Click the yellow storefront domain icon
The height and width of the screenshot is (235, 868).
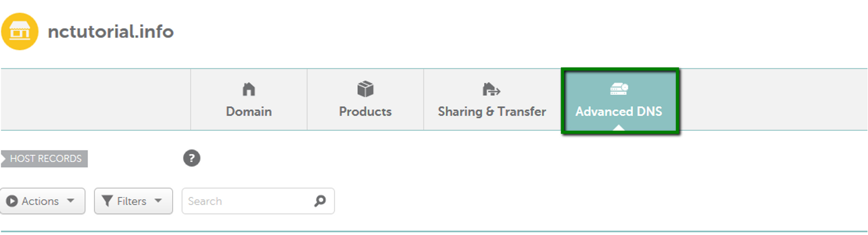click(x=20, y=32)
